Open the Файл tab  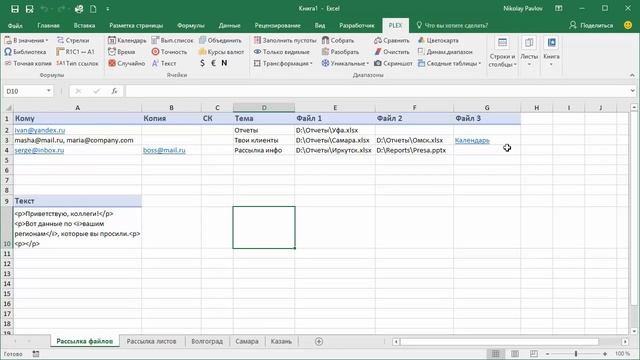pos(15,25)
